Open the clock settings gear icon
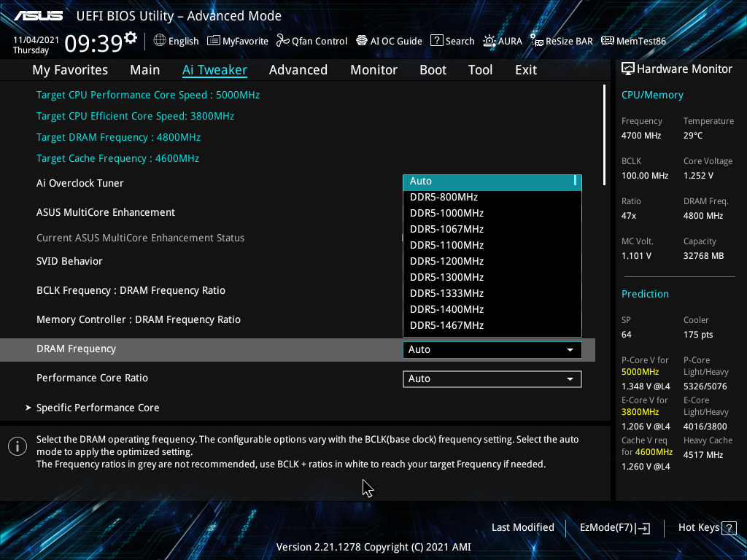Screen dimensions: 747x560 [x=131, y=38]
